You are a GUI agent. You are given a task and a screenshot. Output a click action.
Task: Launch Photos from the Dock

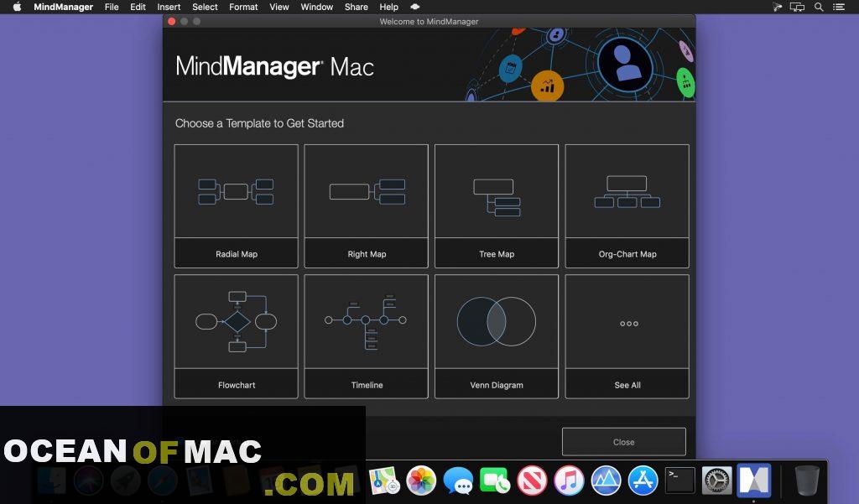tap(421, 481)
